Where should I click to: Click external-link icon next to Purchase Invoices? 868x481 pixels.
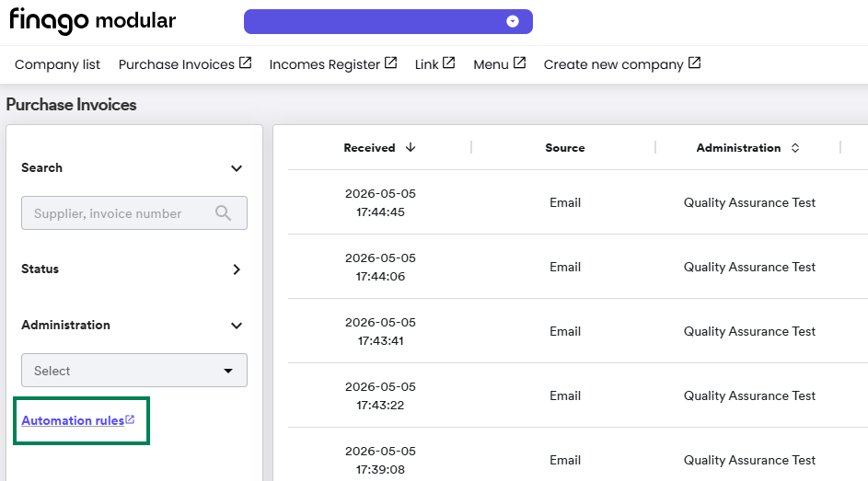[x=245, y=63]
